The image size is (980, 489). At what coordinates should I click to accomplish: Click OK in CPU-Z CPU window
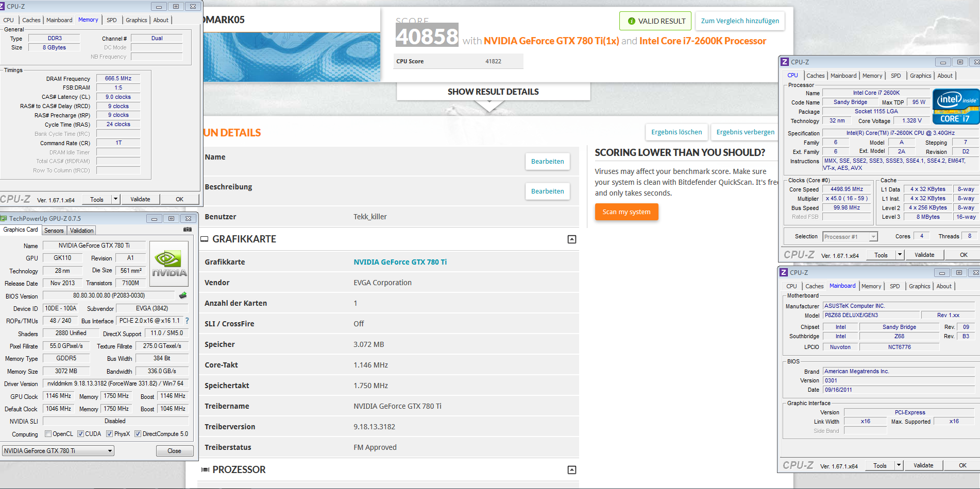tap(964, 255)
